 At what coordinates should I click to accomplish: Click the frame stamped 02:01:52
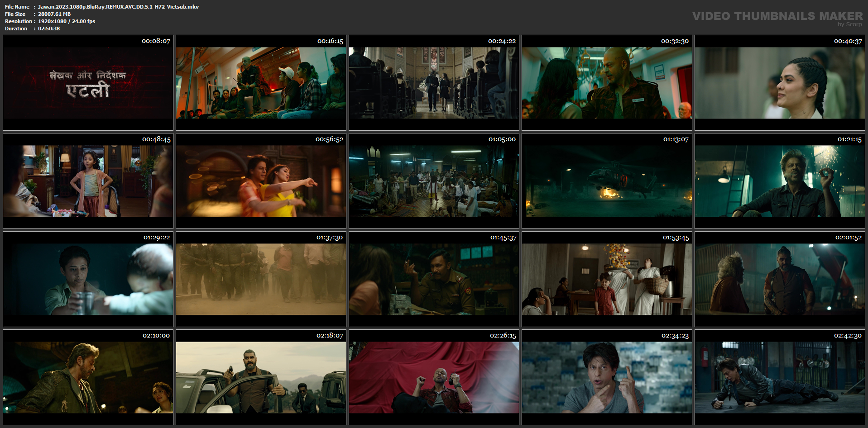pyautogui.click(x=780, y=279)
